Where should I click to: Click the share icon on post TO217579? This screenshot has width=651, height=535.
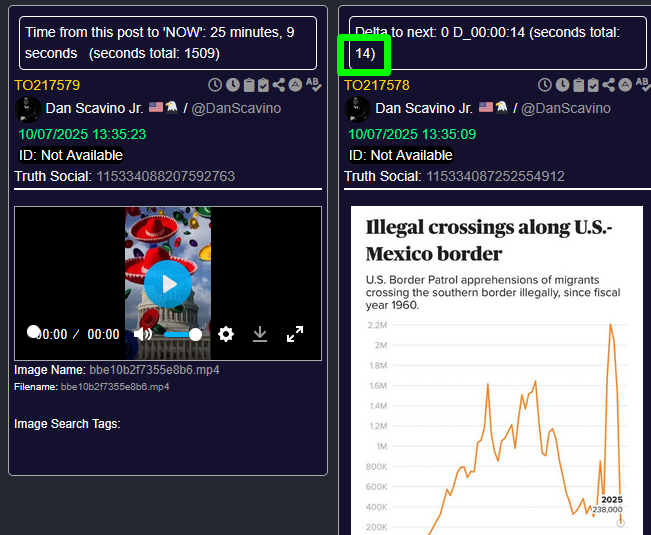[x=279, y=86]
